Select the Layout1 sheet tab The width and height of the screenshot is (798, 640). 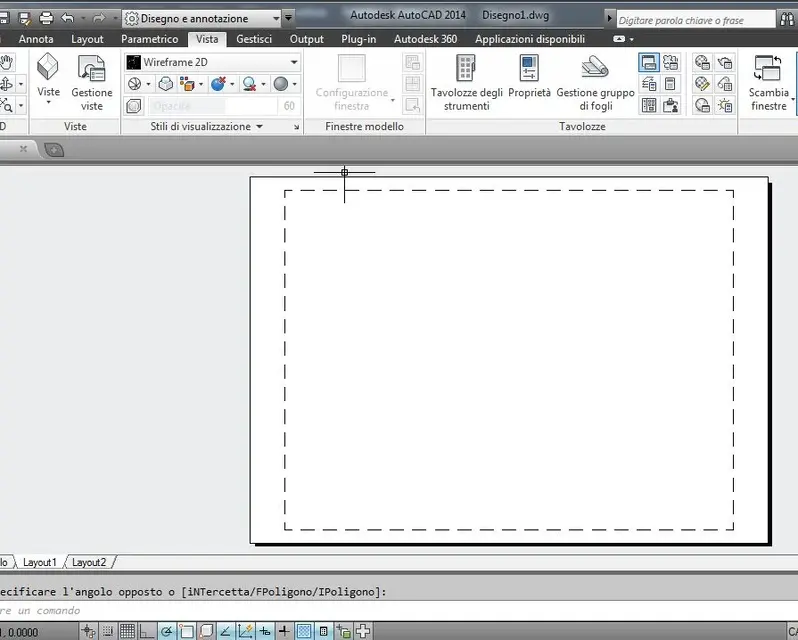tap(40, 562)
